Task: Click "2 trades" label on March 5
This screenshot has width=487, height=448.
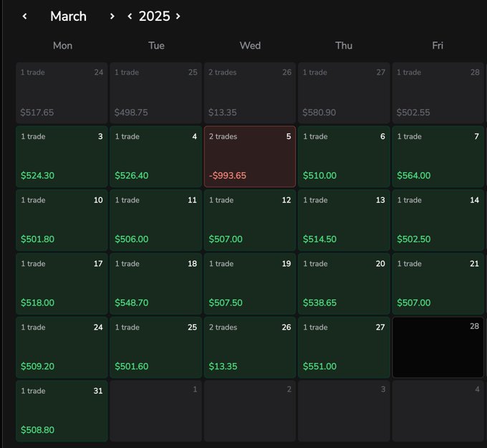Action: (223, 136)
